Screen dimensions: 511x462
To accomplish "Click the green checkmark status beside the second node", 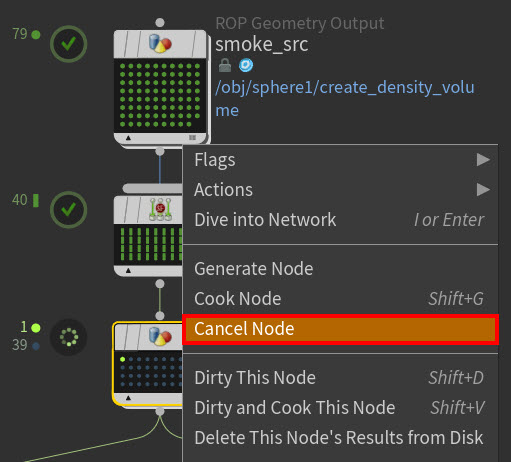I will coord(69,210).
